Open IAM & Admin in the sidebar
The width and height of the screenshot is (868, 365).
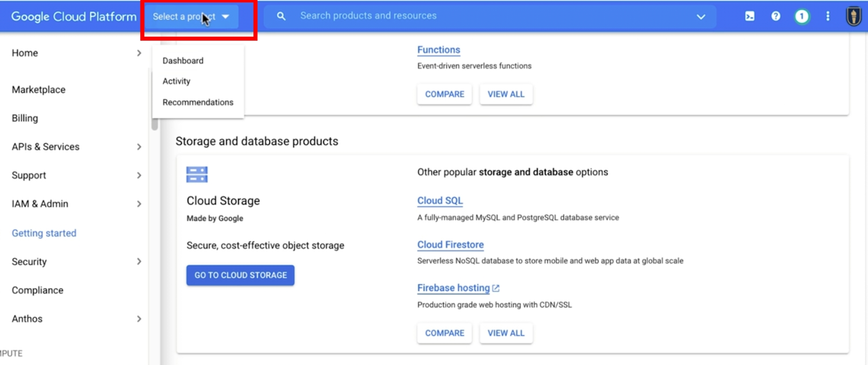(x=40, y=204)
